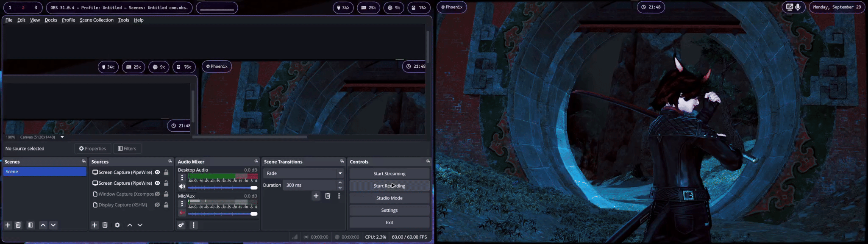Unlock the Window Capture (Xcomposite) source

point(166,194)
